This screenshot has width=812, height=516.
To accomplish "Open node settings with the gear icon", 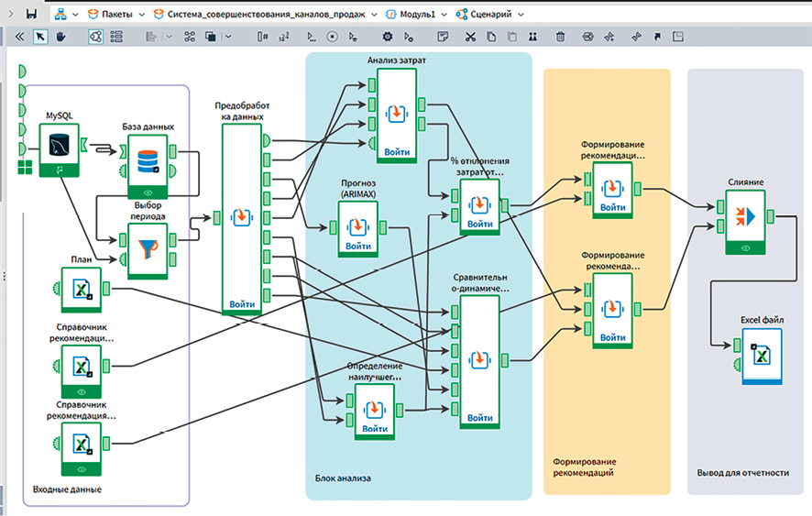I will (387, 37).
